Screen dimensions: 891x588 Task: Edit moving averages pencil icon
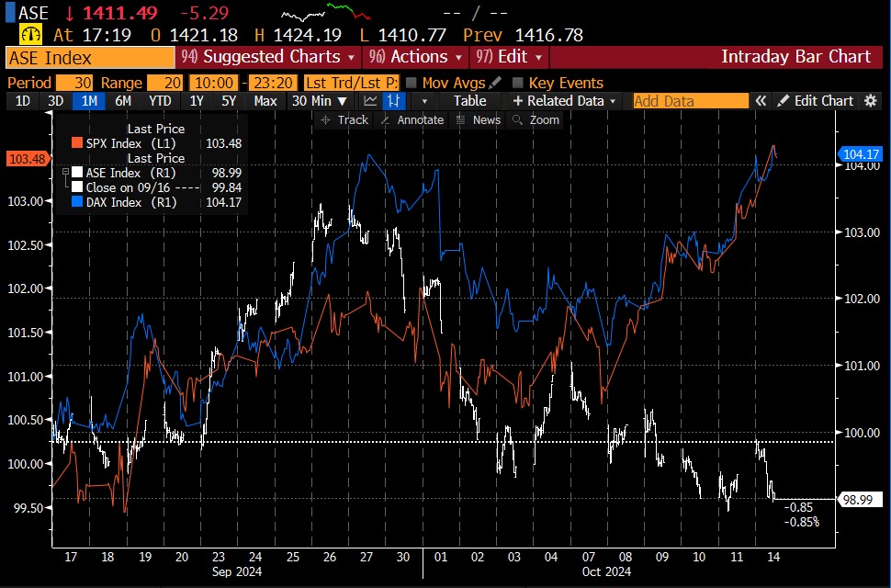495,83
